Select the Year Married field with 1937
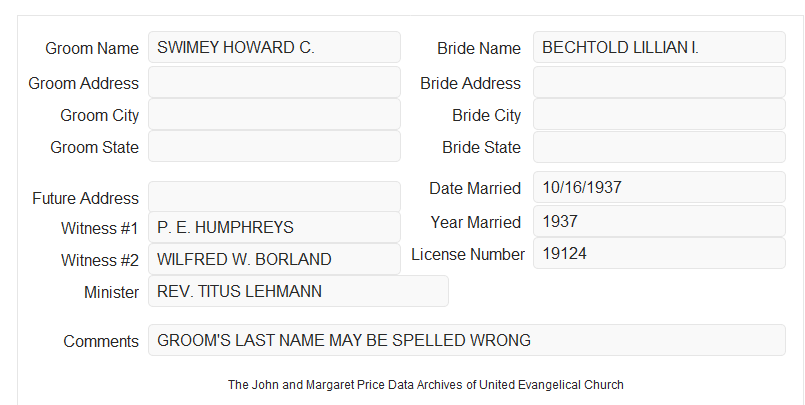 click(659, 221)
